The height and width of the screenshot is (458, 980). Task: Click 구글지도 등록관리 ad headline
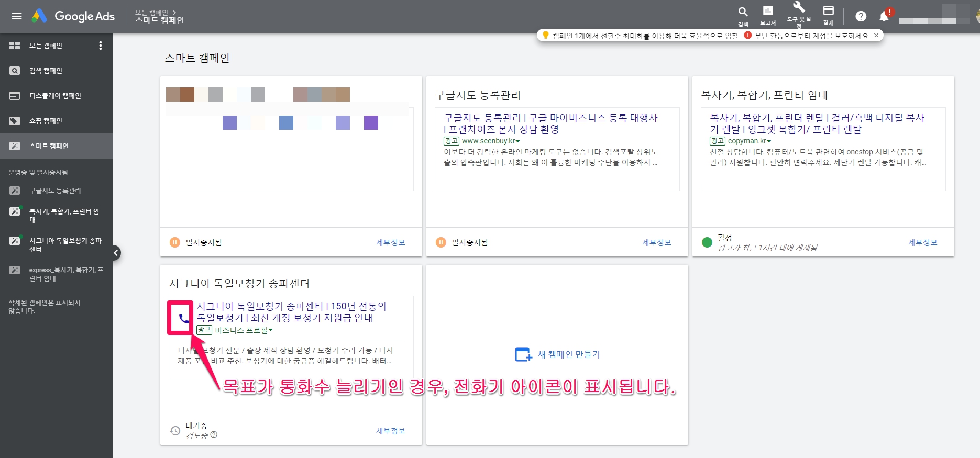point(550,124)
